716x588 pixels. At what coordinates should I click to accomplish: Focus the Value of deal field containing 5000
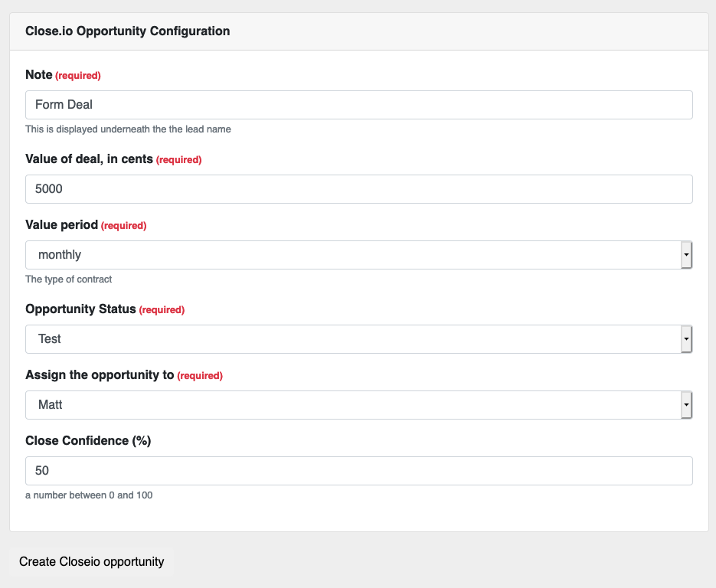pyautogui.click(x=359, y=189)
